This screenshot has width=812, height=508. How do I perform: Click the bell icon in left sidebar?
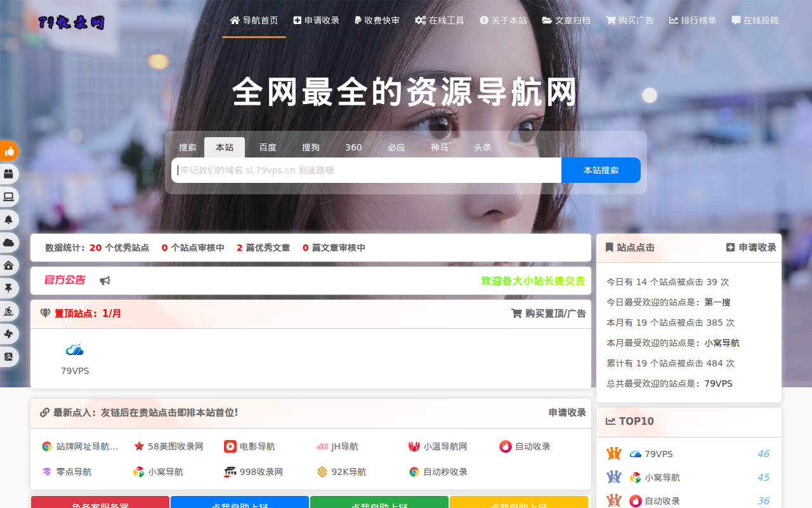click(9, 220)
